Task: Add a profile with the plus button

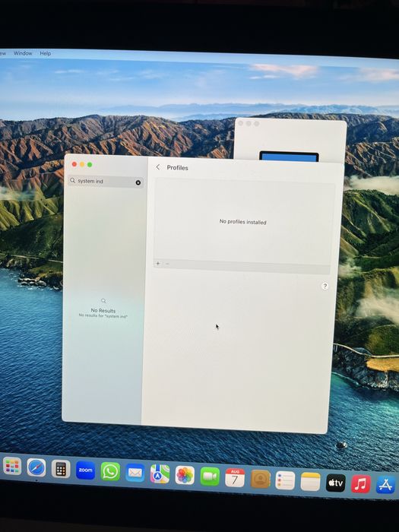Action: 158,263
